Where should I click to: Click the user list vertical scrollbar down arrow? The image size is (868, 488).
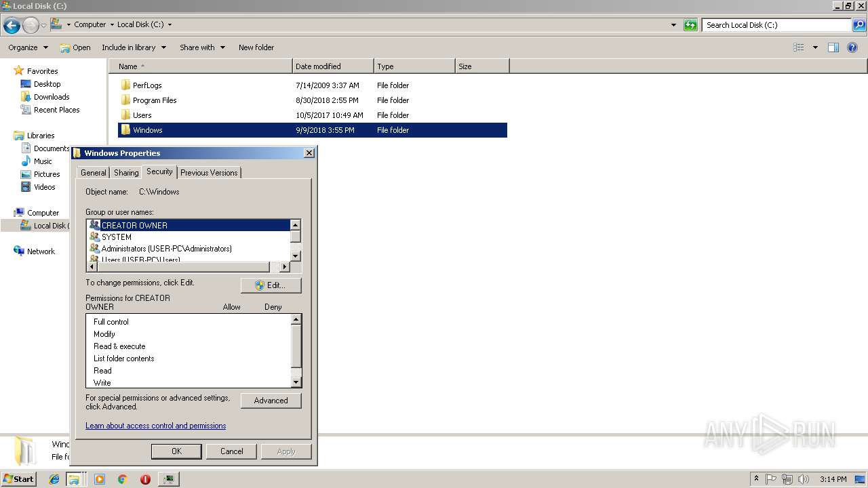coord(295,256)
